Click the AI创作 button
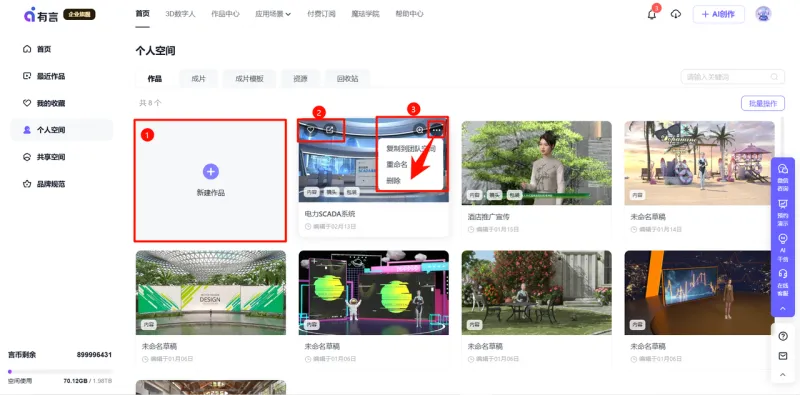 pos(718,14)
